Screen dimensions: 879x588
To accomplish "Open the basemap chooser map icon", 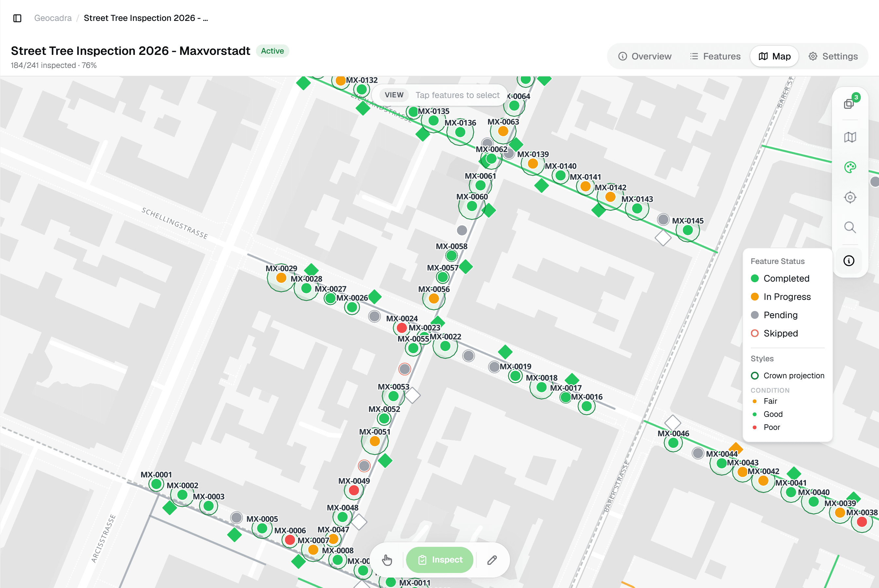I will (850, 137).
